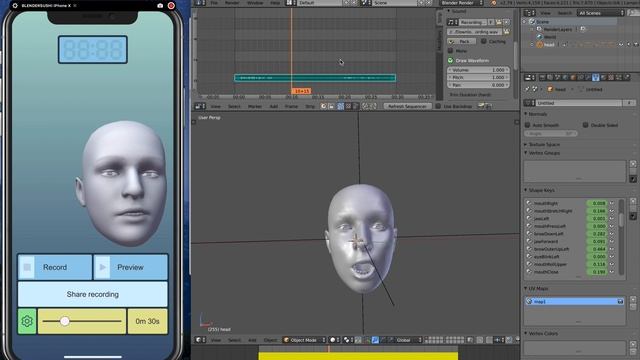Remove UV map with the minus button
The height and width of the screenshot is (360, 640).
click(x=633, y=307)
